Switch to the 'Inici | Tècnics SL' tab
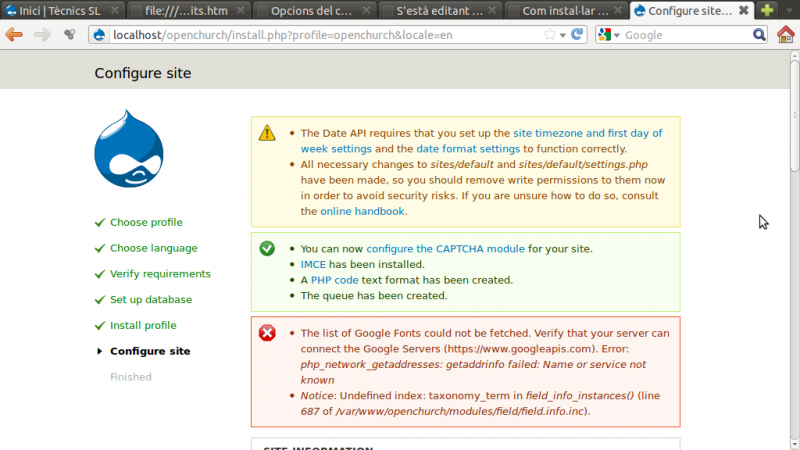 60,11
